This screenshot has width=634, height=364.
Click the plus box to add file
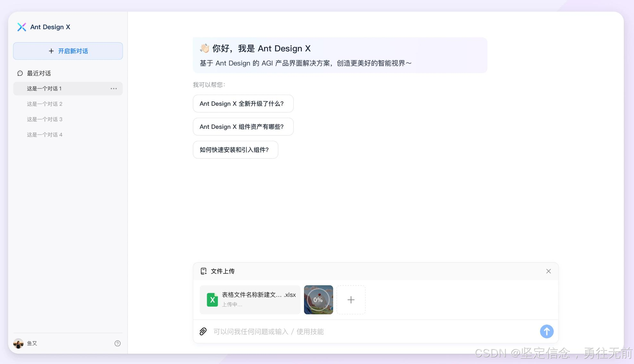[351, 300]
